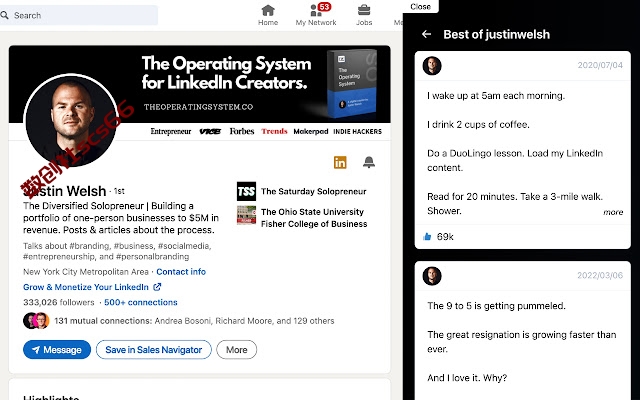640x400 pixels.
Task: Click 'New York City Metropolitan Area' text
Action: 86,272
